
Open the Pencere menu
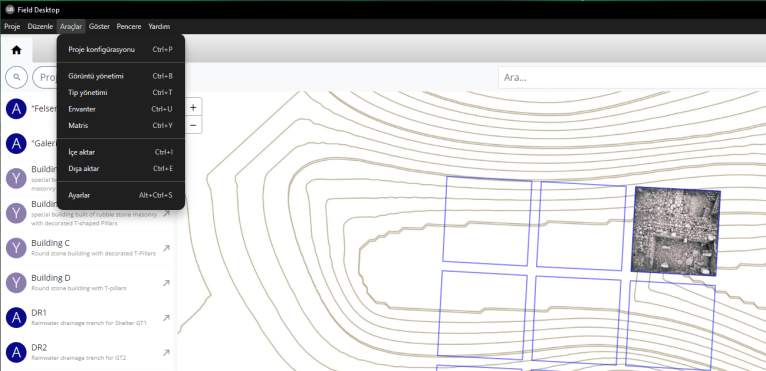pyautogui.click(x=129, y=26)
